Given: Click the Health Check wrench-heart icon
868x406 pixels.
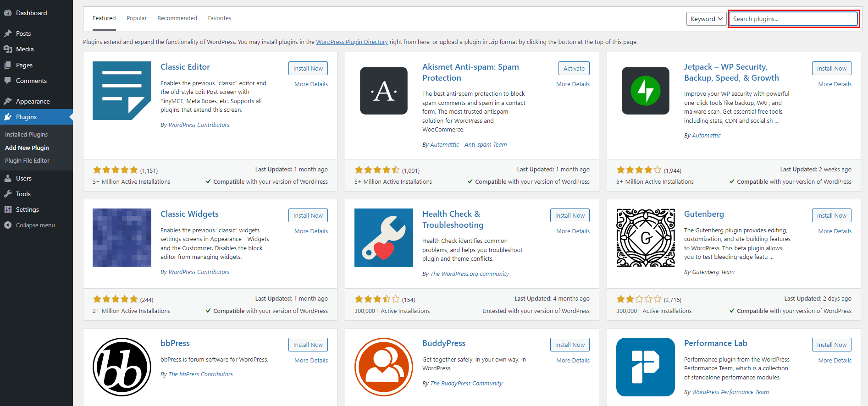Looking at the screenshot, I should [384, 238].
